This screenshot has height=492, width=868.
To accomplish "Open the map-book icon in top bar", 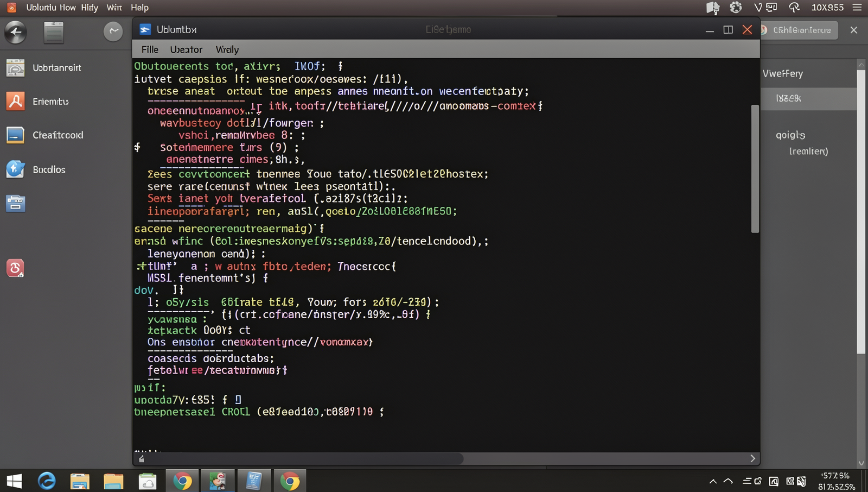I will click(713, 8).
